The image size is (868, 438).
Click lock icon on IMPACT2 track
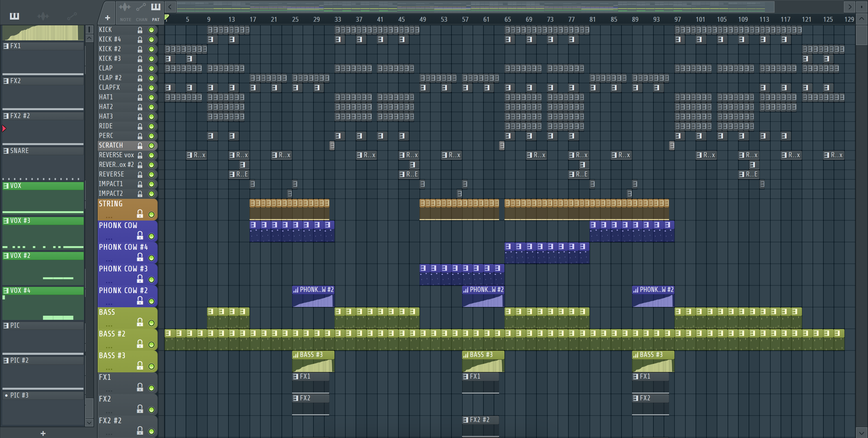click(140, 194)
